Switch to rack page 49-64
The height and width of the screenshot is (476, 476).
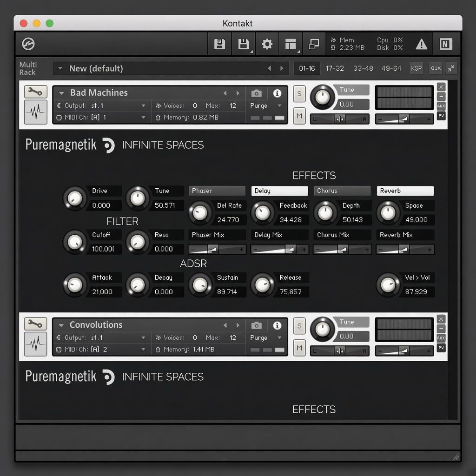391,68
